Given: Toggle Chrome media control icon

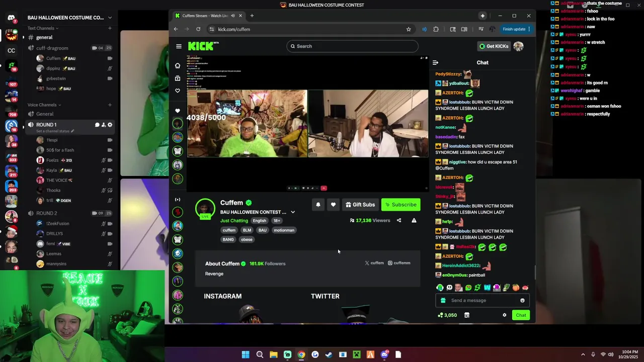Looking at the screenshot, I should click(481, 29).
